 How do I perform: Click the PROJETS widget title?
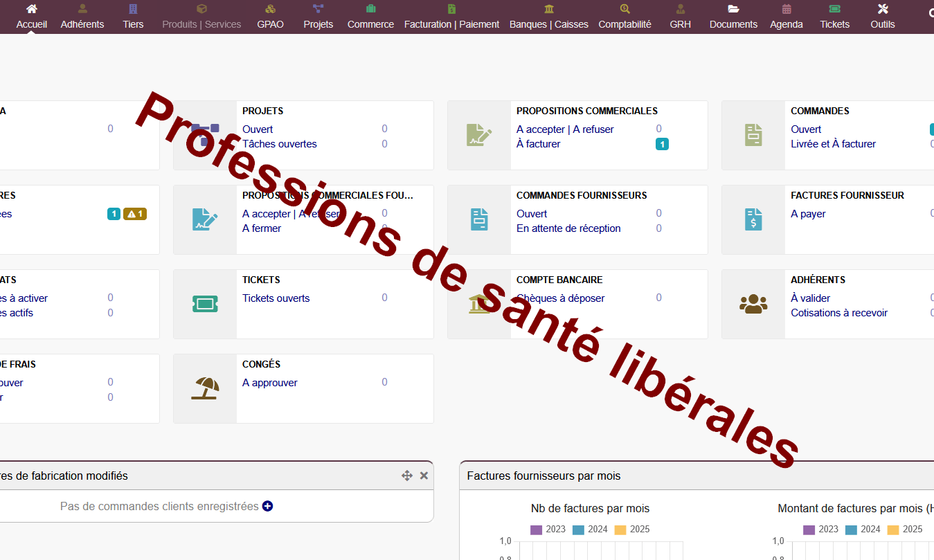click(x=262, y=111)
